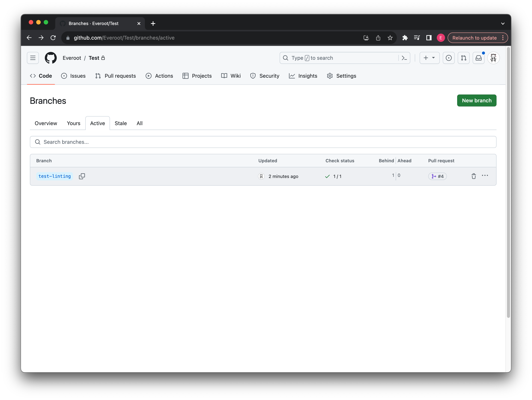Screen dimensions: 532x400
Task: Open pull request #4 link
Action: [438, 176]
